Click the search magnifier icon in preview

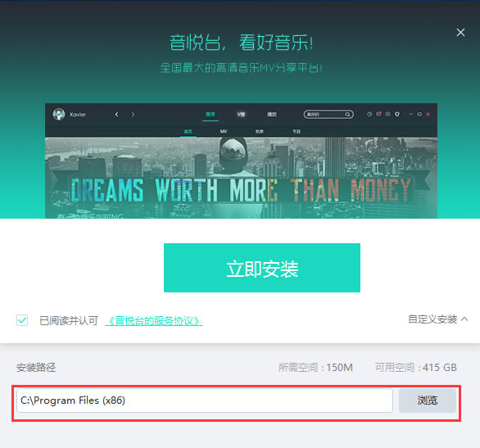click(x=347, y=115)
